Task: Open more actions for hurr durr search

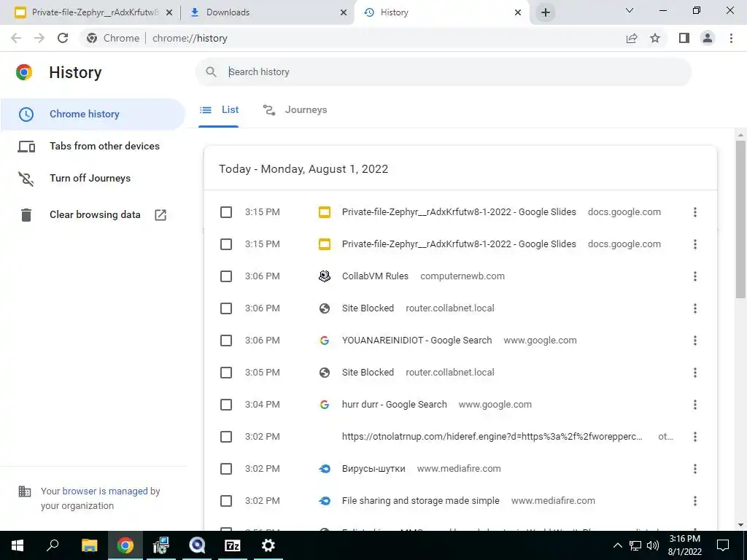Action: tap(695, 405)
